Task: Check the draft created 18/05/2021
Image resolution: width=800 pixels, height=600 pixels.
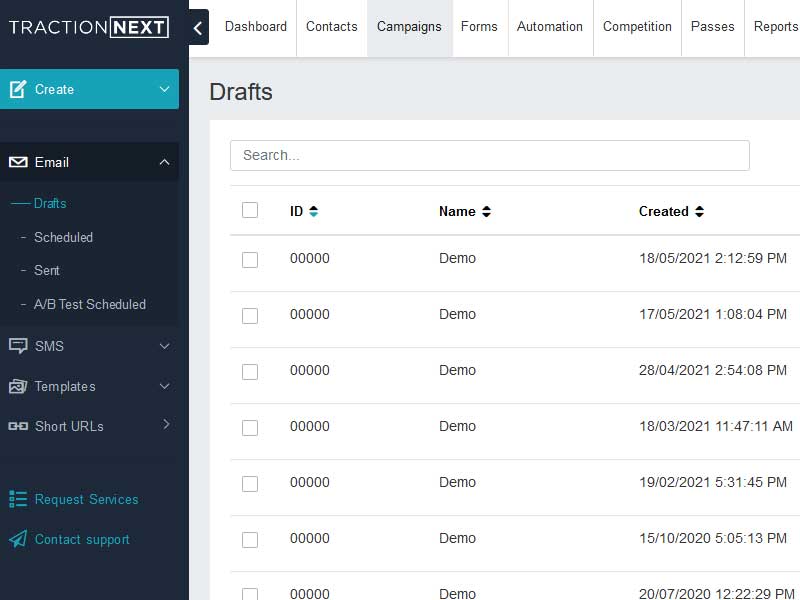Action: [250, 259]
